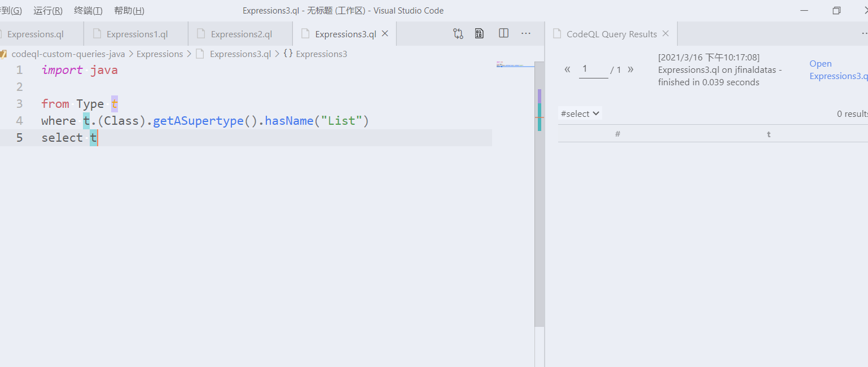The image size is (868, 367).
Task: Click the Open Expressions3.ql link
Action: tap(838, 69)
